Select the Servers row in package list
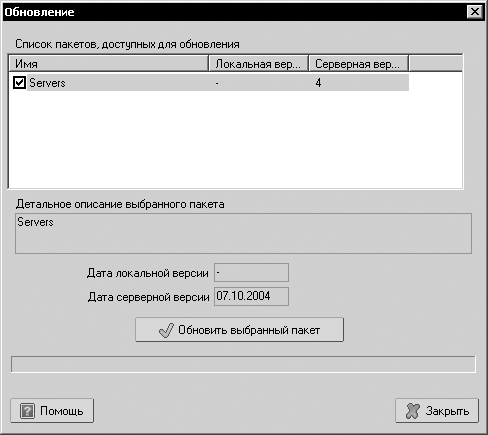The width and height of the screenshot is (488, 435). tap(209, 83)
